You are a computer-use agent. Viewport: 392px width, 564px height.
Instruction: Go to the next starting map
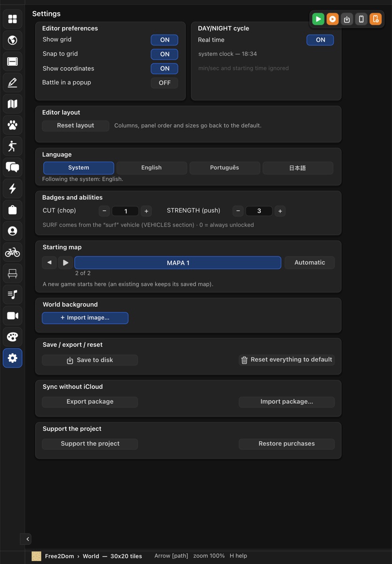click(x=65, y=263)
